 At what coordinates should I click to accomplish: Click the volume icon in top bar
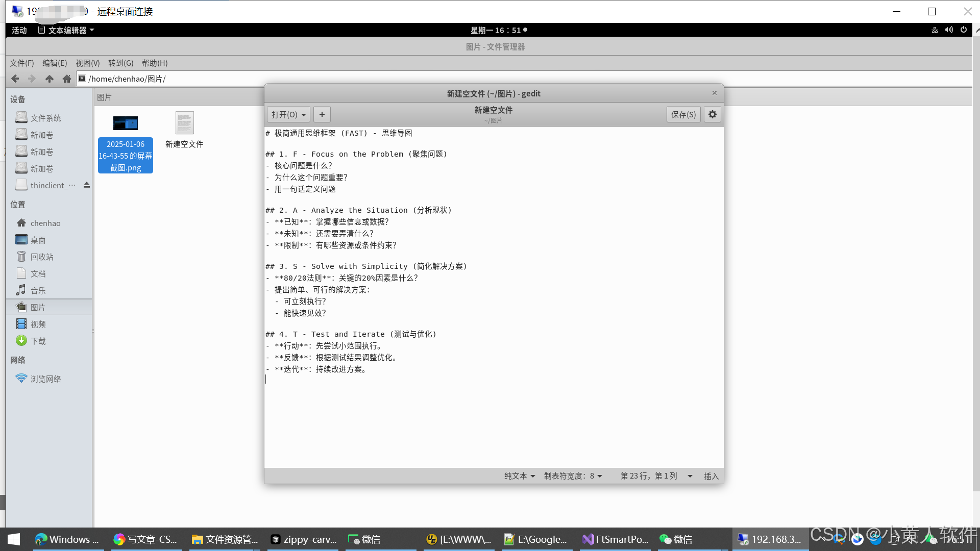(949, 30)
